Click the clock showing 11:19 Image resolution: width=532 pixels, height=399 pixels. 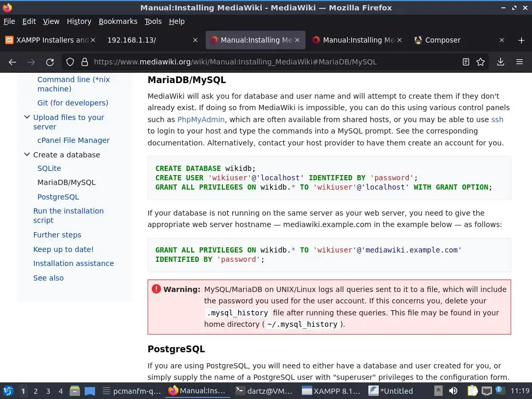coord(520,391)
